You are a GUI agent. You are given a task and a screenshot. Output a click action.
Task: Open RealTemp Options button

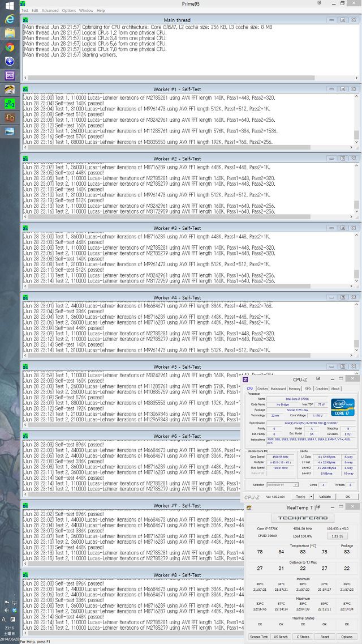coord(347,637)
